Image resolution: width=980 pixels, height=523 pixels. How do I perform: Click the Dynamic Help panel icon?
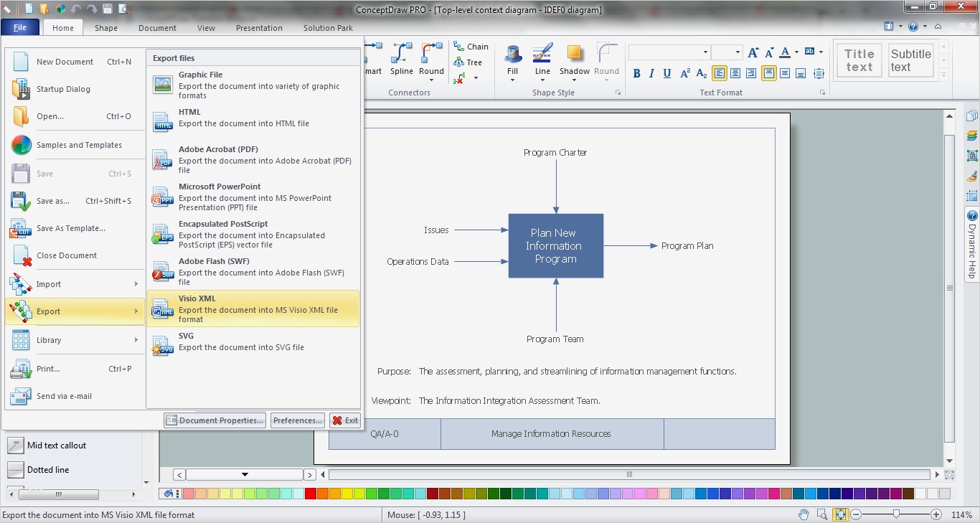tap(972, 216)
